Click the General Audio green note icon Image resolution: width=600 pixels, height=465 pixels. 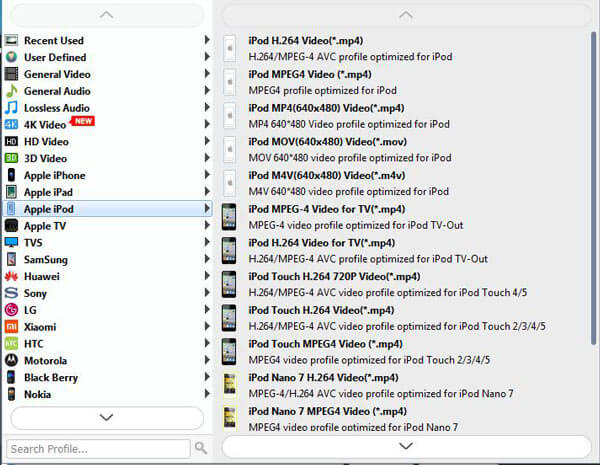[x=11, y=91]
